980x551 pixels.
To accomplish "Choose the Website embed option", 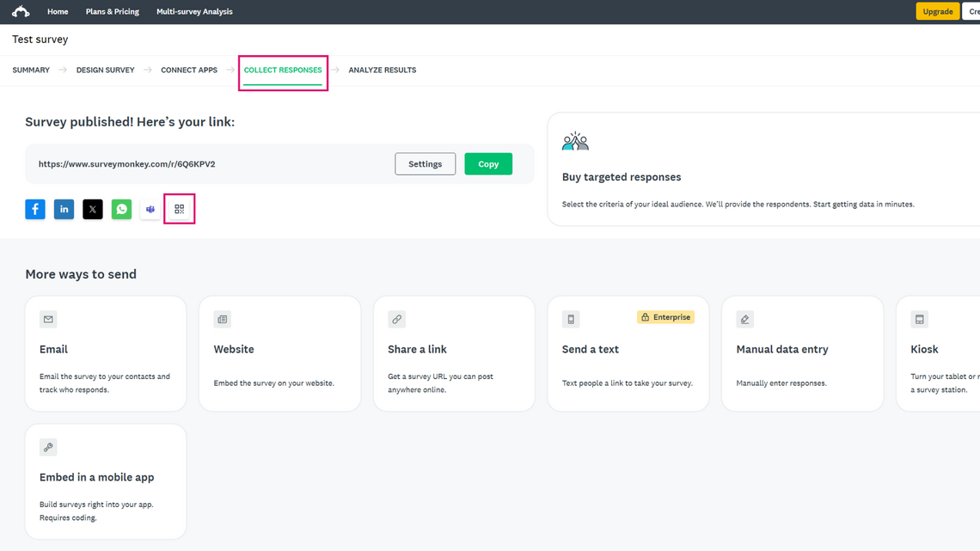I will tap(279, 353).
